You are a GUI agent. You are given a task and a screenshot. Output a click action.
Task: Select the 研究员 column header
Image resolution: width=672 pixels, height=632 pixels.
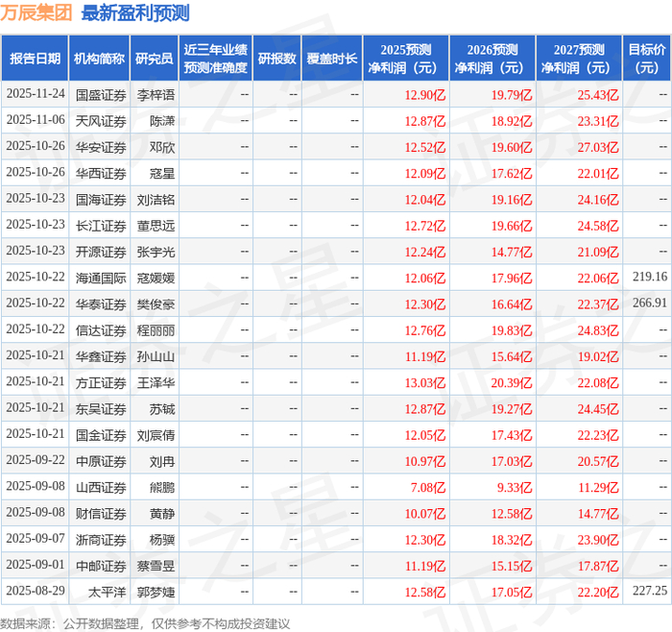pos(155,59)
